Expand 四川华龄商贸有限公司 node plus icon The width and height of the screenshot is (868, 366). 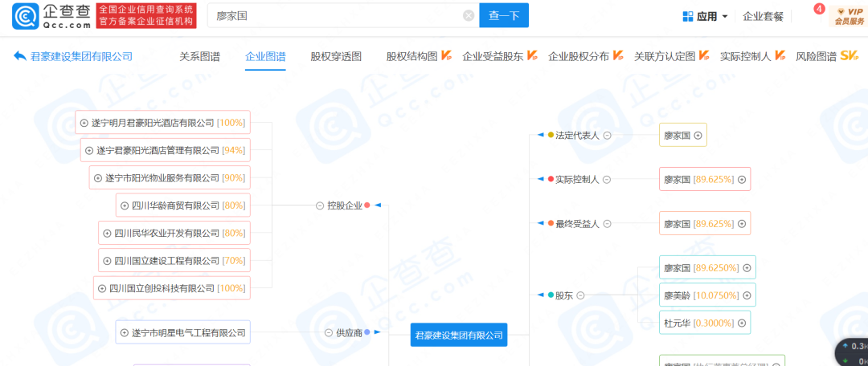coord(125,205)
